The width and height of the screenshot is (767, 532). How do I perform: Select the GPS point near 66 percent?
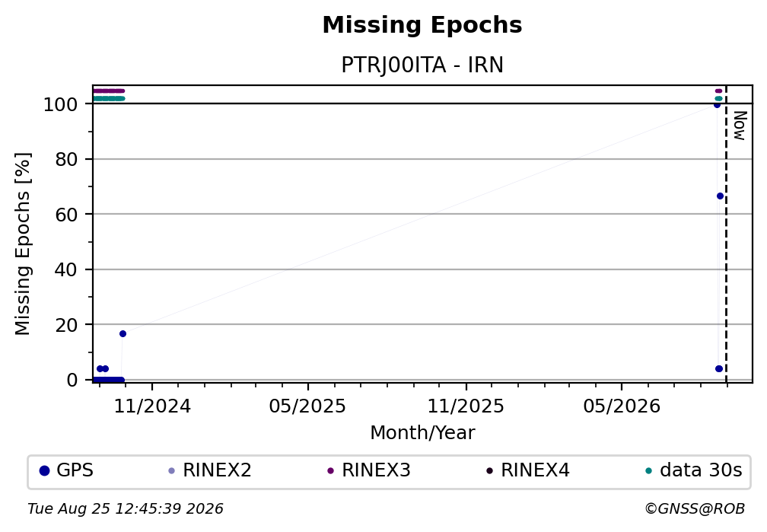(720, 196)
